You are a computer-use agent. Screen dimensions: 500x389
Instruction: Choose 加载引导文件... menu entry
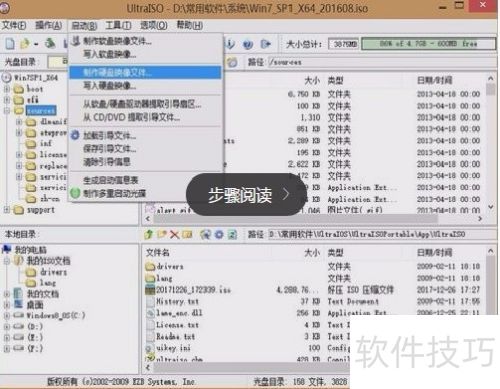(x=145, y=135)
